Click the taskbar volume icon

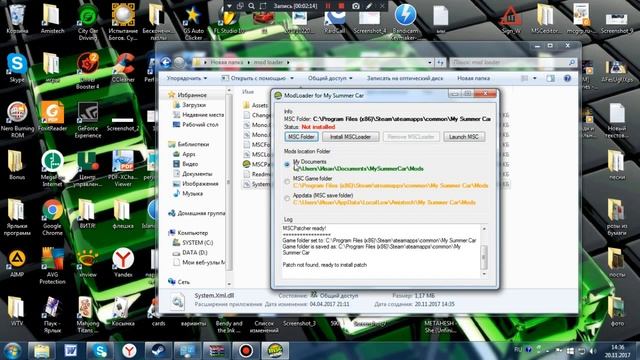coord(593,351)
